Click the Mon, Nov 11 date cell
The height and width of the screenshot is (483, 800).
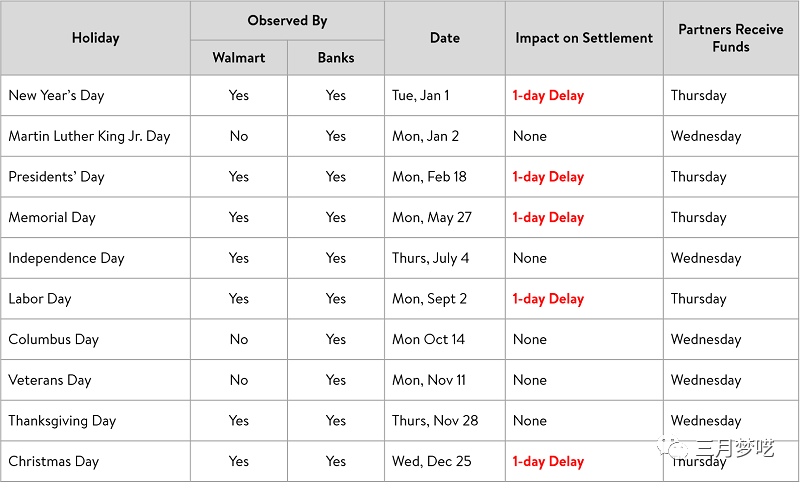pyautogui.click(x=429, y=380)
